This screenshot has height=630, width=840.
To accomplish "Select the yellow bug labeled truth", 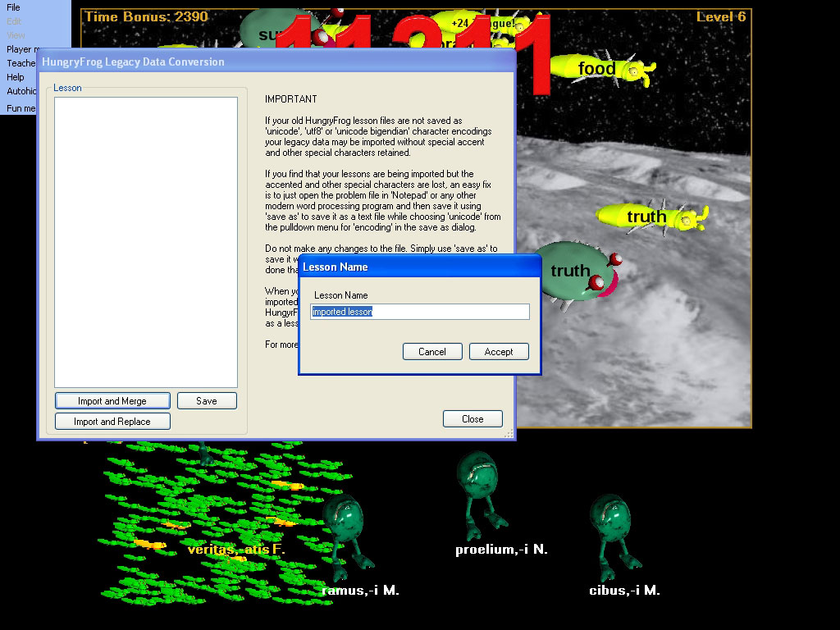I will click(x=651, y=217).
